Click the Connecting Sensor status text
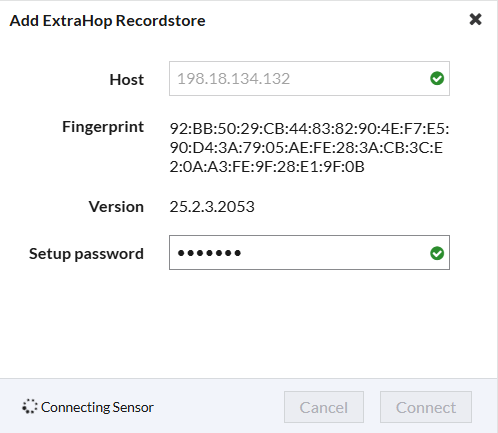 click(97, 407)
